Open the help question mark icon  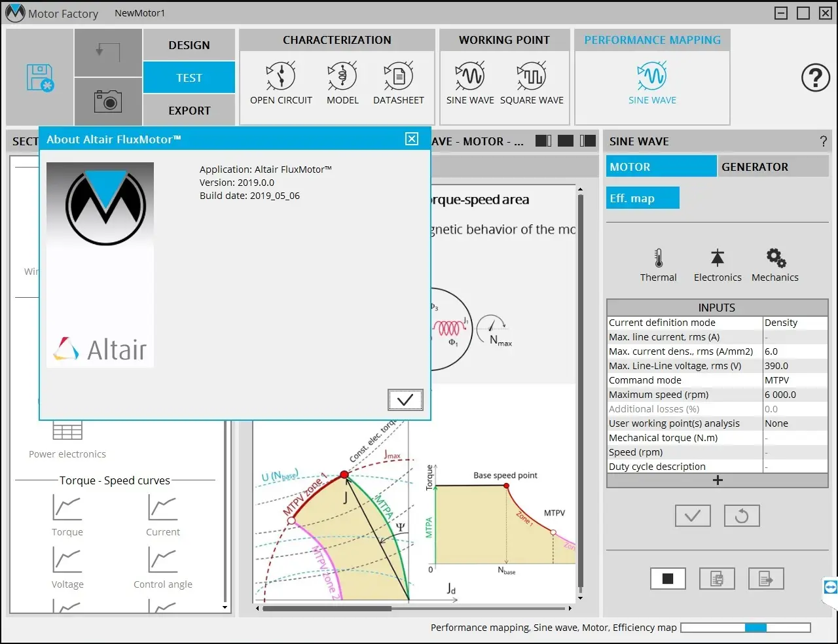(x=816, y=79)
